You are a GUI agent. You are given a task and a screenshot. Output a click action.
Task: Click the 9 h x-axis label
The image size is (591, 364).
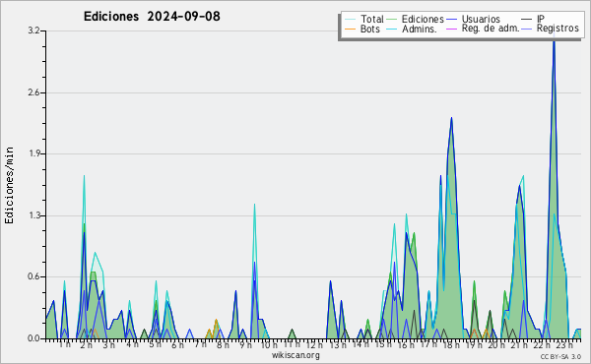pyautogui.click(x=246, y=345)
